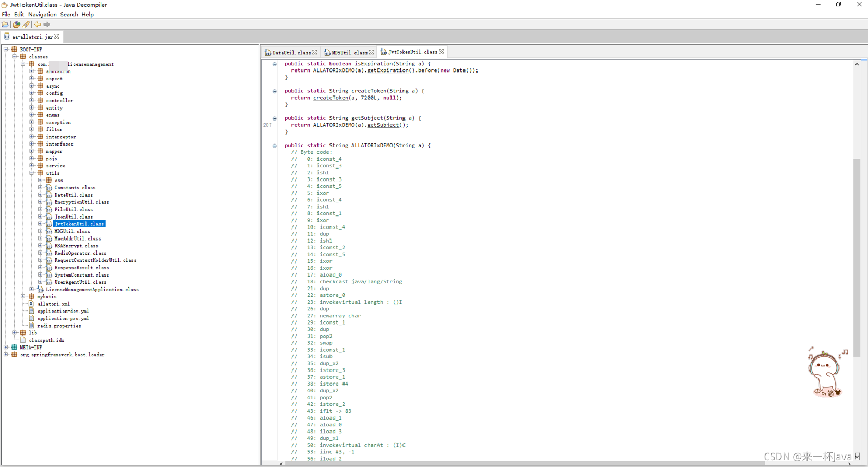The width and height of the screenshot is (868, 467).
Task: Click the RSAEncrypt.class file icon
Action: (49, 246)
